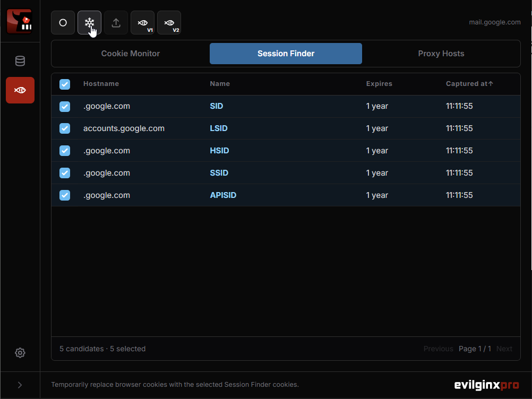The image size is (532, 399).
Task: Click the Next page button
Action: [504, 349]
